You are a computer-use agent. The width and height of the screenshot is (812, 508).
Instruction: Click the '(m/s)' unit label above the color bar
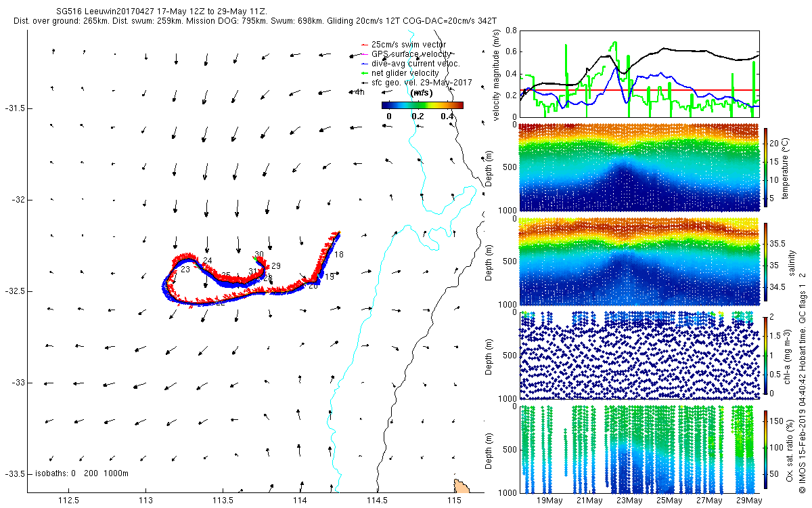point(422,93)
